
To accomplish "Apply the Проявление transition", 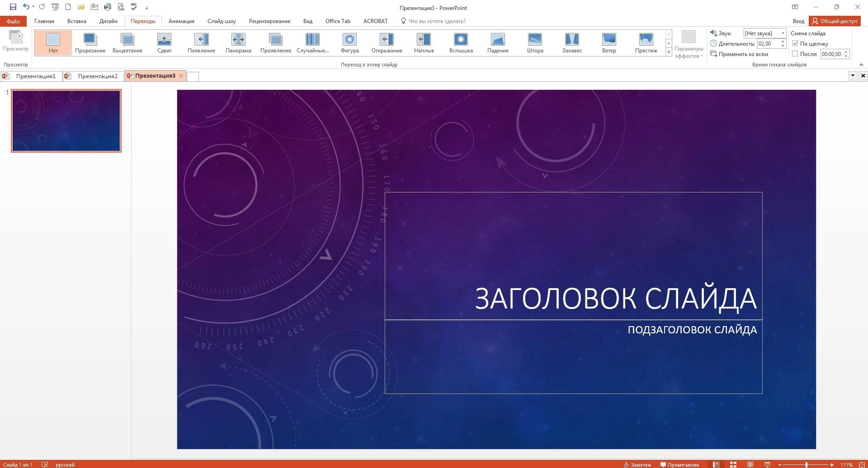I will [276, 43].
